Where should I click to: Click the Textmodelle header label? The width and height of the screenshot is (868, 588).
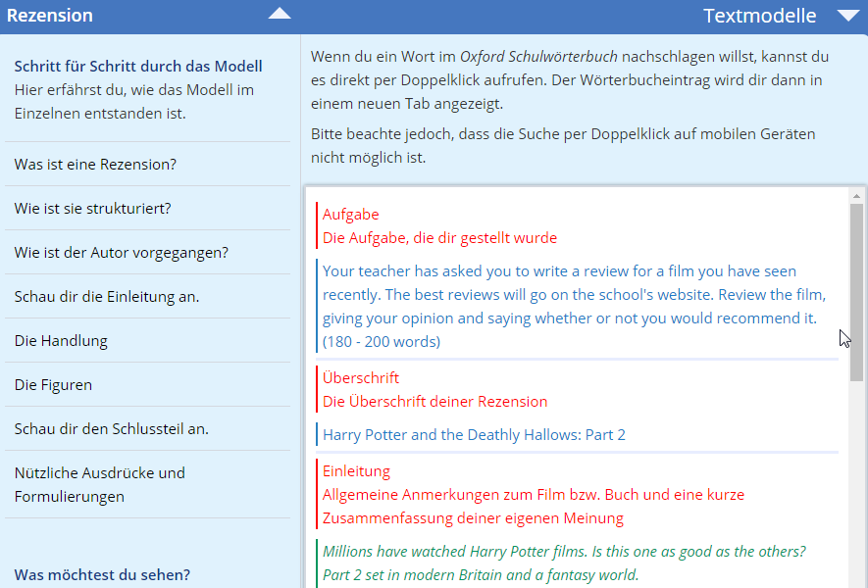[x=759, y=16]
